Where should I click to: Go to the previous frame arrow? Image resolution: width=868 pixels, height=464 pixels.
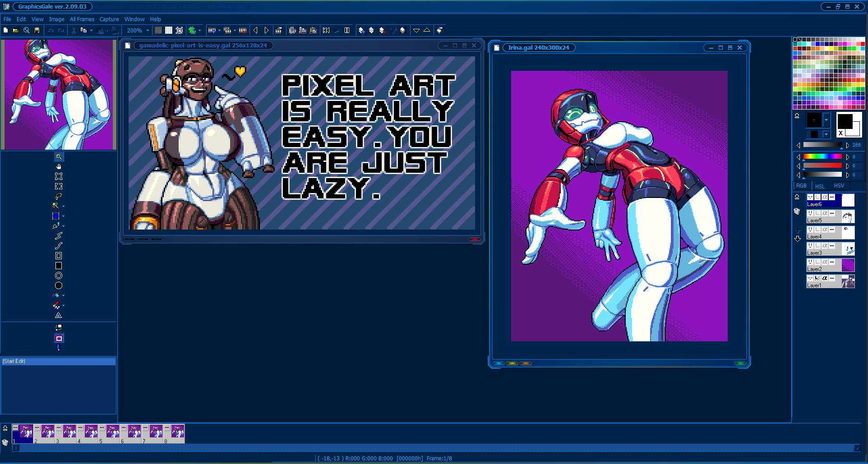pos(256,30)
